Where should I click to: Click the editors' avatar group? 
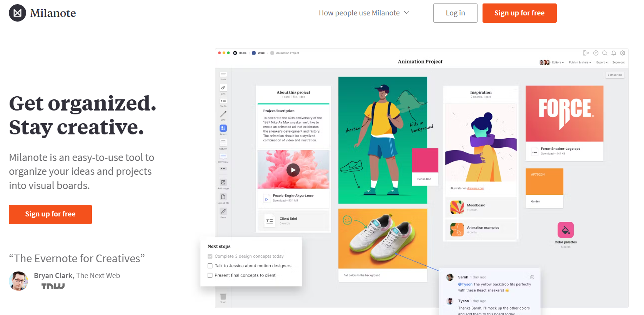pos(544,62)
